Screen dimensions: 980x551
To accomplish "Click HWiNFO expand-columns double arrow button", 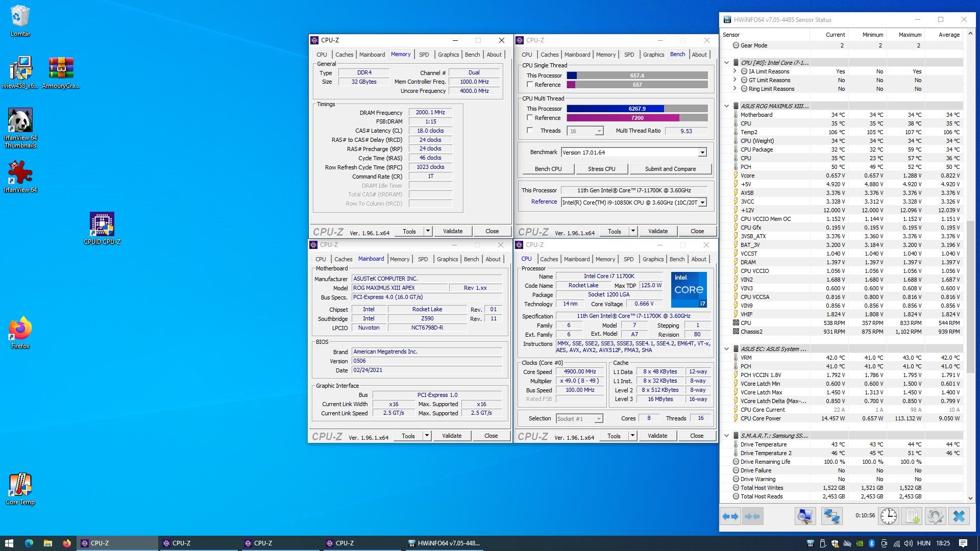I will pyautogui.click(x=730, y=516).
